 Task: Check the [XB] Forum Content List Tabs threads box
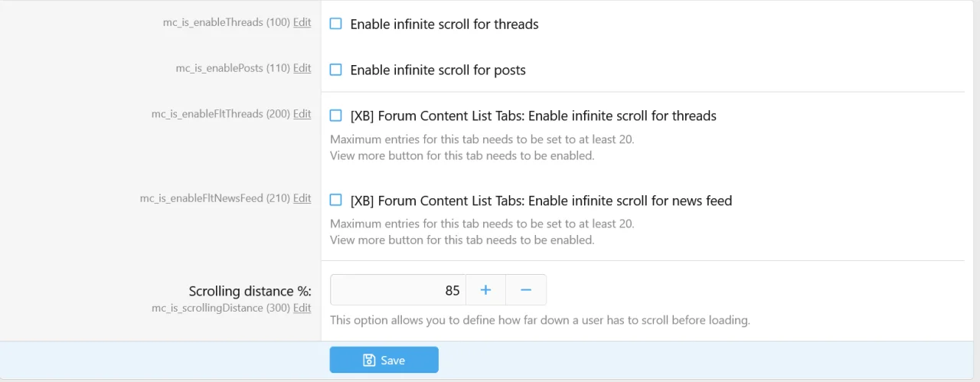[x=335, y=116]
